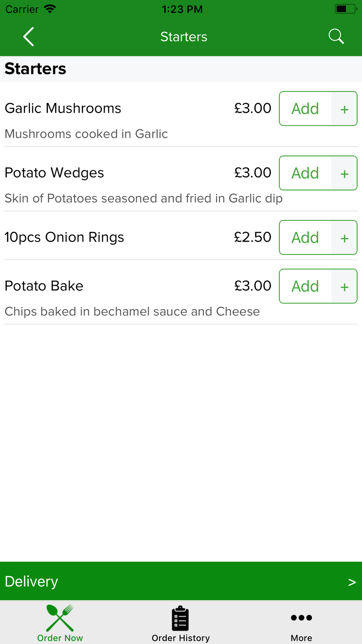The width and height of the screenshot is (362, 644).
Task: Tap the back arrow icon
Action: [x=29, y=37]
